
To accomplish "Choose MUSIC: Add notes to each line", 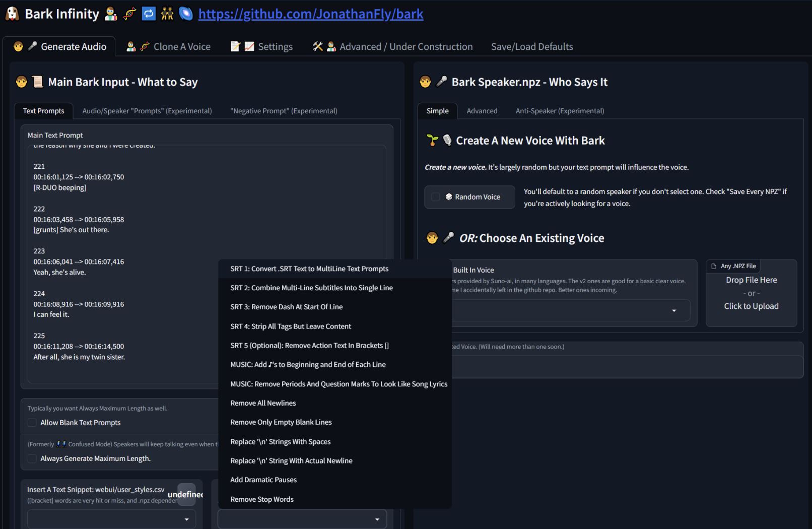I will coord(334,365).
